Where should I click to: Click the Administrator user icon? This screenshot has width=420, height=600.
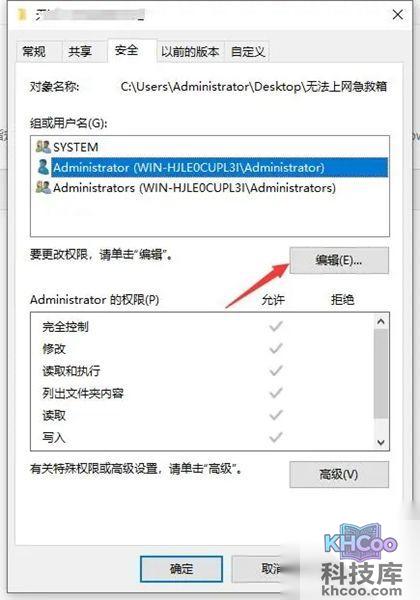[x=43, y=167]
